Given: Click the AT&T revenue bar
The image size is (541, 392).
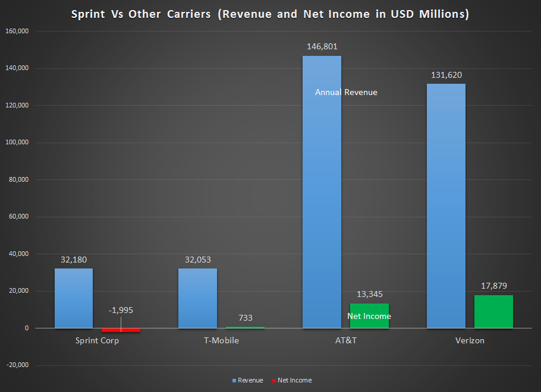Looking at the screenshot, I should click(x=322, y=192).
